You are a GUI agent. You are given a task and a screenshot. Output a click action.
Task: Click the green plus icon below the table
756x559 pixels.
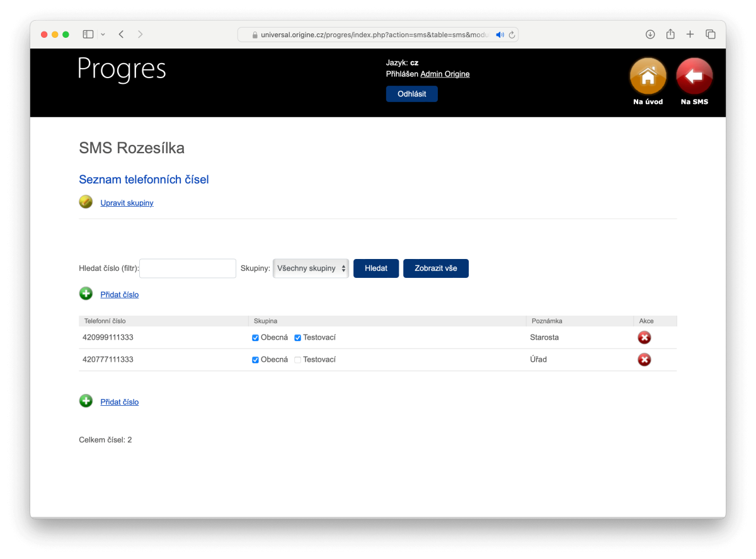[86, 401]
